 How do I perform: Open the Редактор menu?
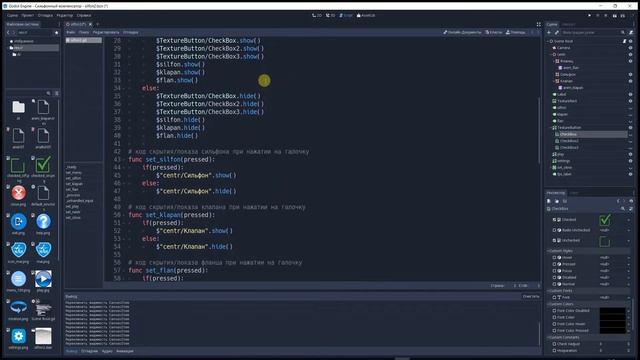pos(64,16)
